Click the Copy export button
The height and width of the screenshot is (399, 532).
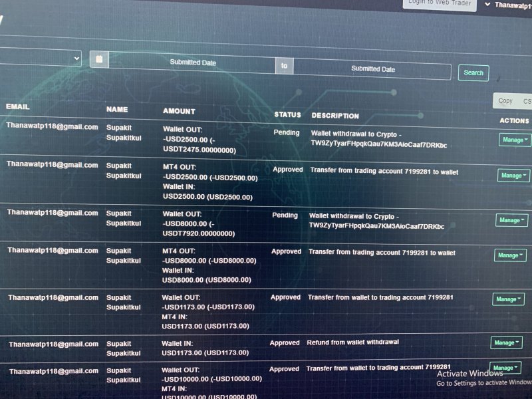(x=505, y=101)
